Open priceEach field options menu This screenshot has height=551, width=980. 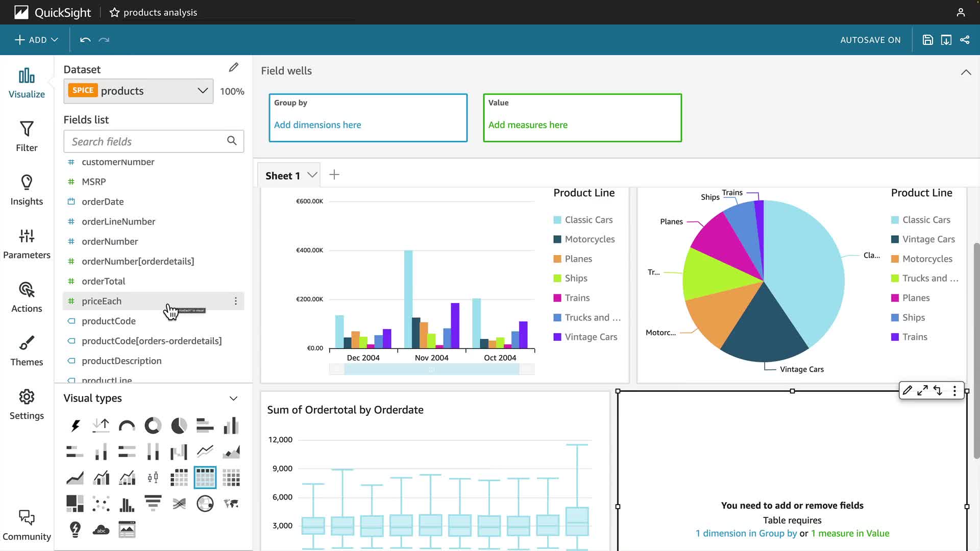235,301
